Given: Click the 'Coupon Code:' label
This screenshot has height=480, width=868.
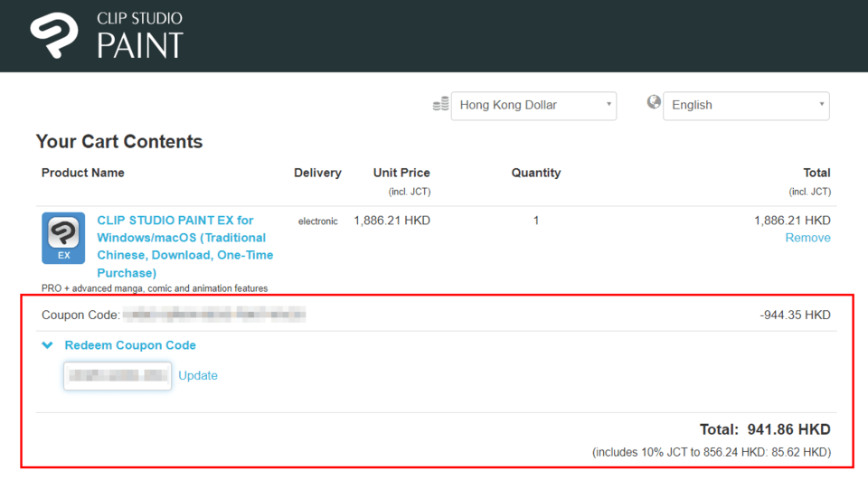Looking at the screenshot, I should coord(80,315).
